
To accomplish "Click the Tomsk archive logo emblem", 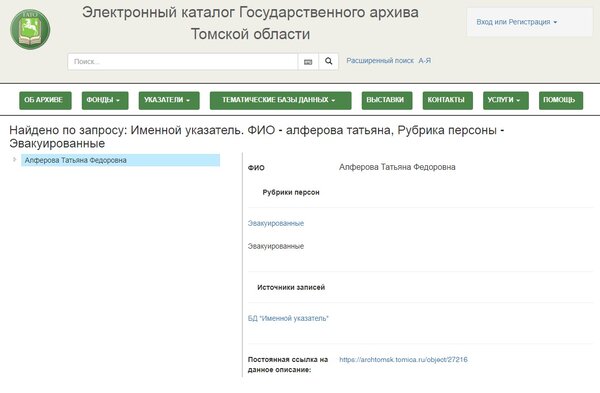I will [x=30, y=29].
